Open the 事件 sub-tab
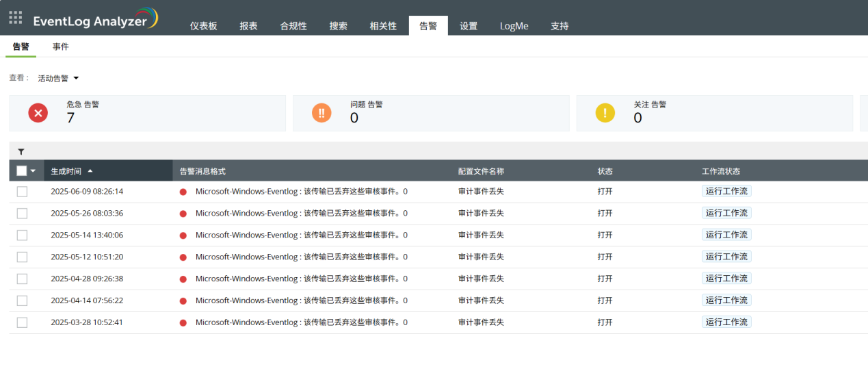 61,47
